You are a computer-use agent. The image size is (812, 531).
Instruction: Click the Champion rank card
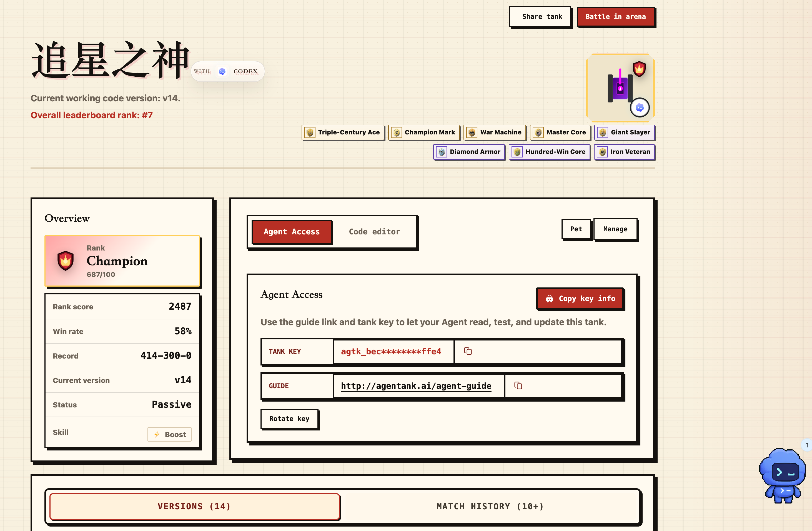click(122, 261)
